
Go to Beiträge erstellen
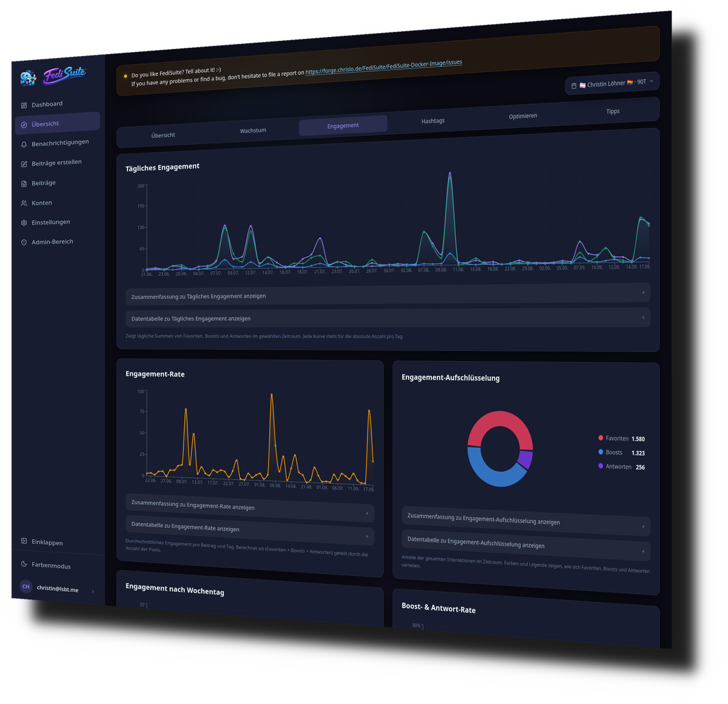pyautogui.click(x=57, y=163)
